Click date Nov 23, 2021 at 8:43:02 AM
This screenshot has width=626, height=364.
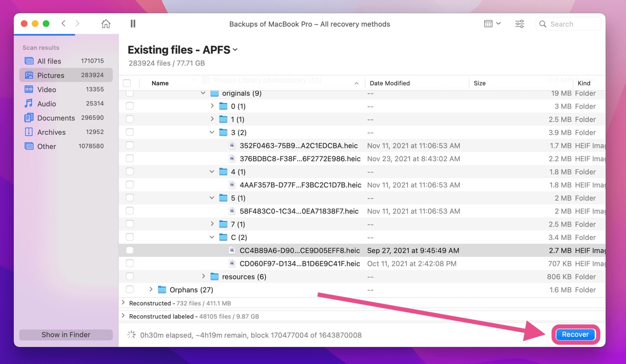tap(414, 159)
